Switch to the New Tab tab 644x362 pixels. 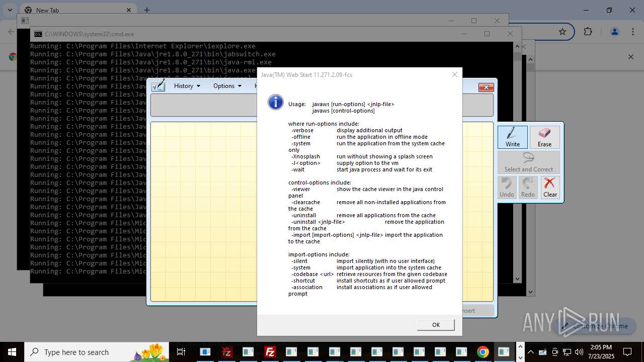click(78, 10)
